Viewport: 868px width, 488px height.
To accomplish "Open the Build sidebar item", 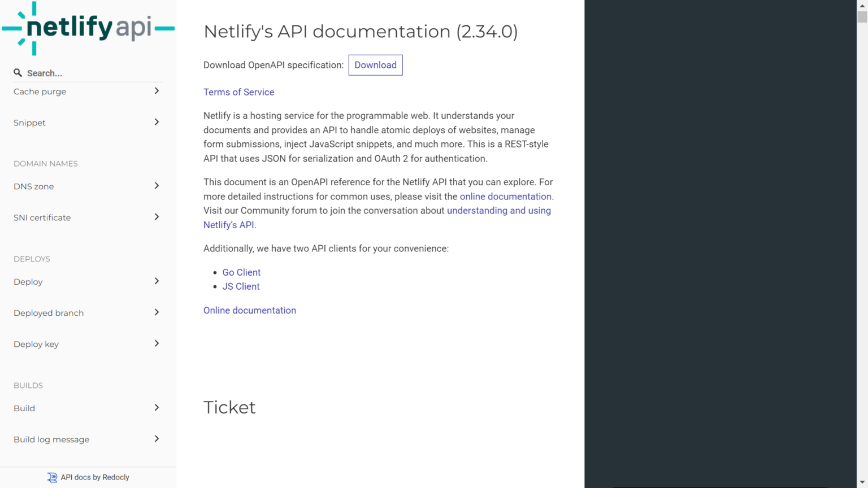I will tap(24, 408).
